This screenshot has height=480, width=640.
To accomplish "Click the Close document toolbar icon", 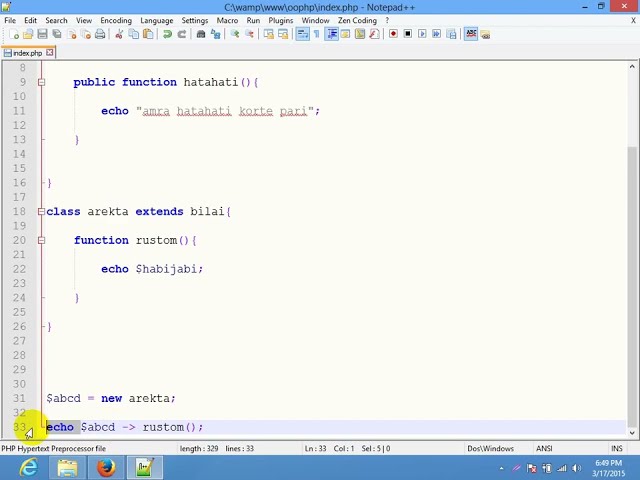I will click(x=72, y=34).
